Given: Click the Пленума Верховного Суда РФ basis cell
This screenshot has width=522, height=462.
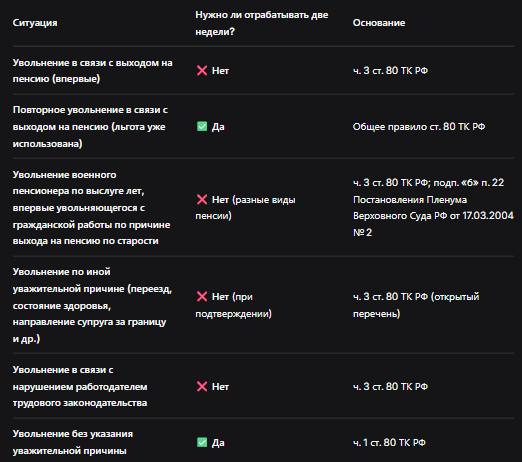Looking at the screenshot, I should (x=433, y=208).
